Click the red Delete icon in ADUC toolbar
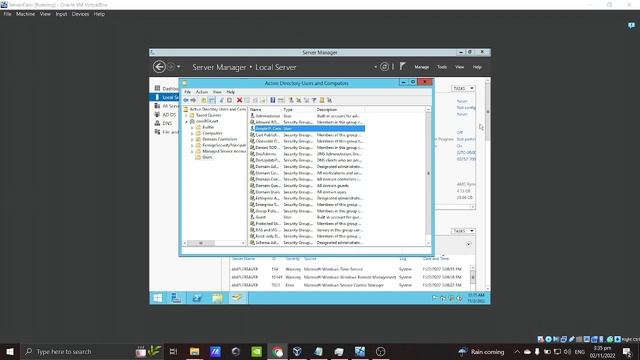Screen dimensions: 640x360 tap(240, 100)
